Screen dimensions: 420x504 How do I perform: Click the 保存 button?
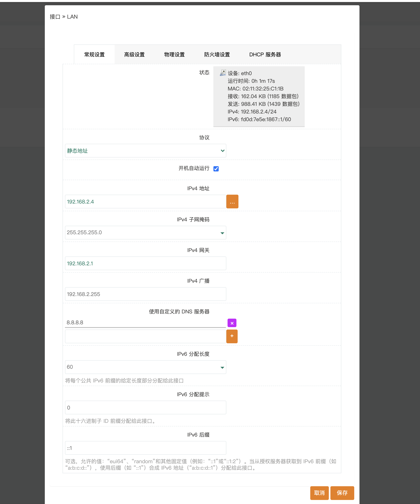342,493
